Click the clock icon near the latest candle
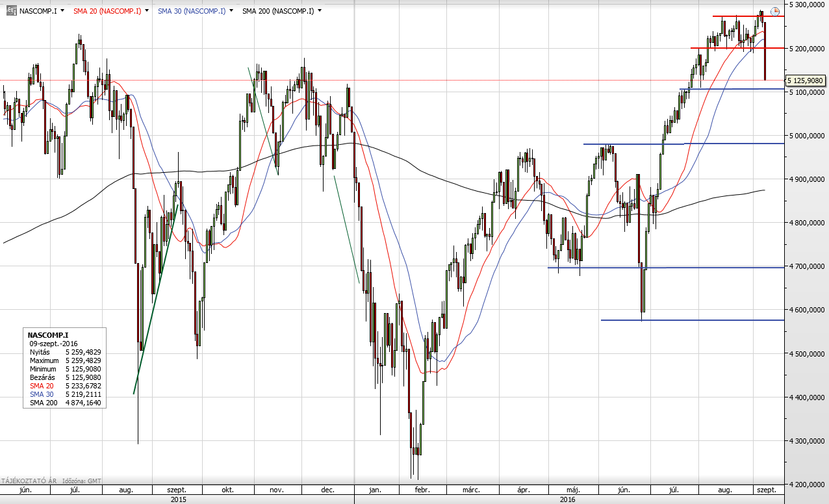Image resolution: width=829 pixels, height=504 pixels. [775, 12]
